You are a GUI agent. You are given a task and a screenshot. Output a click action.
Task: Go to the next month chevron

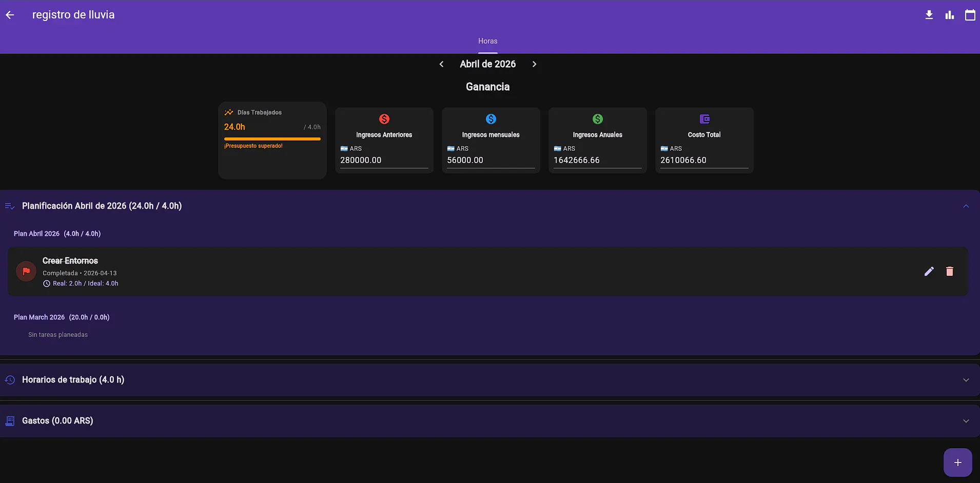pos(534,64)
